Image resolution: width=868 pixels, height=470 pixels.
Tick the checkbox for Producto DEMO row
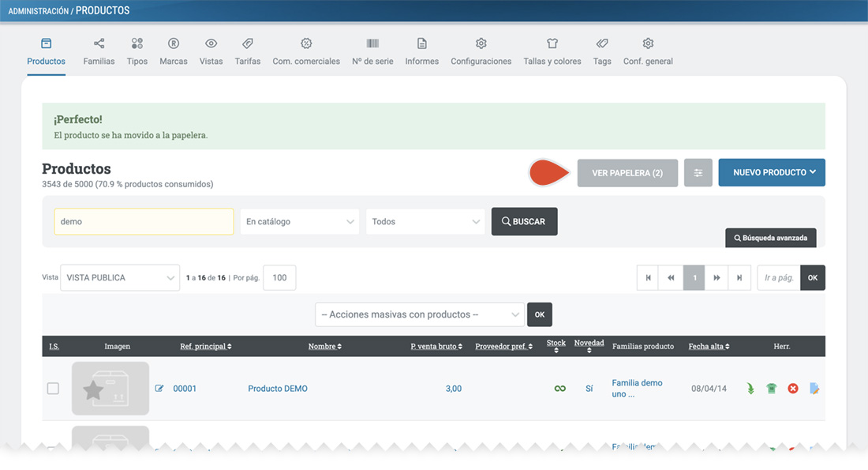coord(53,389)
